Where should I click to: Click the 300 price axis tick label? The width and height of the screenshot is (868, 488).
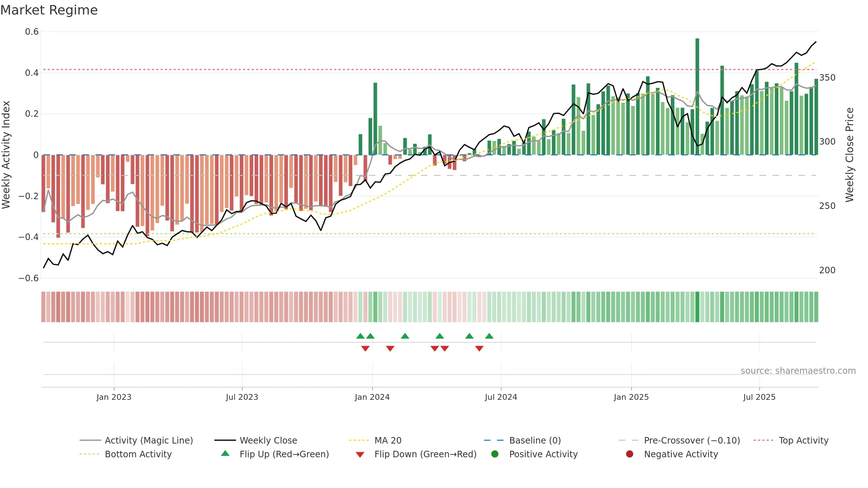tap(827, 142)
